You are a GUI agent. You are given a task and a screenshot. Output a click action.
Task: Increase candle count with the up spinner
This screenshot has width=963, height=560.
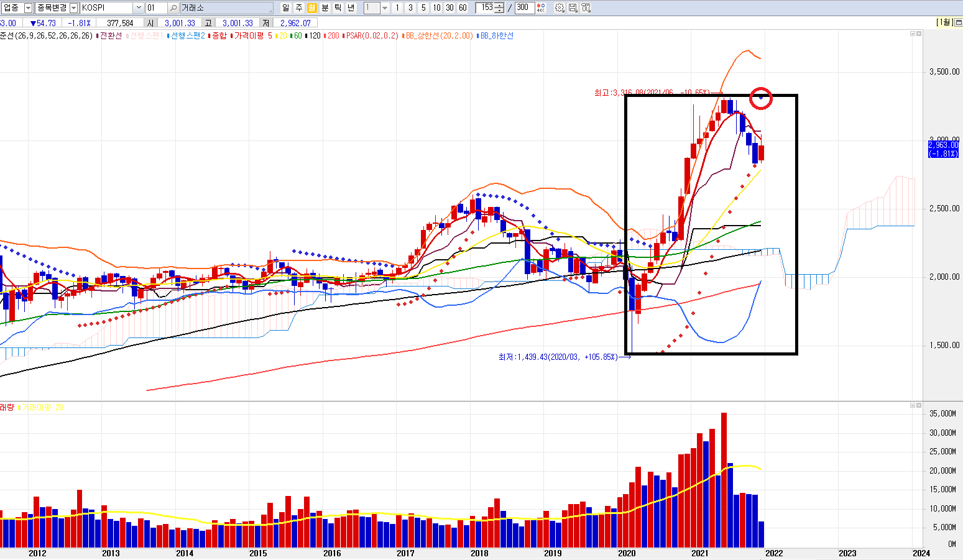pyautogui.click(x=499, y=6)
